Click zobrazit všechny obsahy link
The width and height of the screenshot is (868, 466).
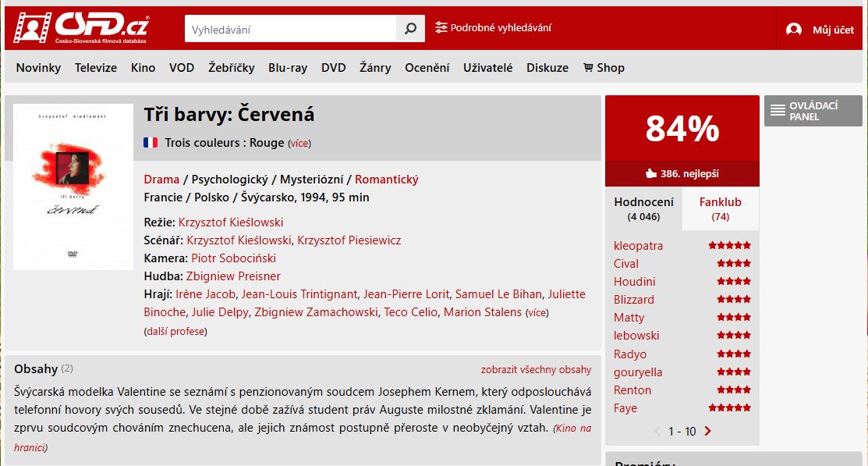pos(536,369)
